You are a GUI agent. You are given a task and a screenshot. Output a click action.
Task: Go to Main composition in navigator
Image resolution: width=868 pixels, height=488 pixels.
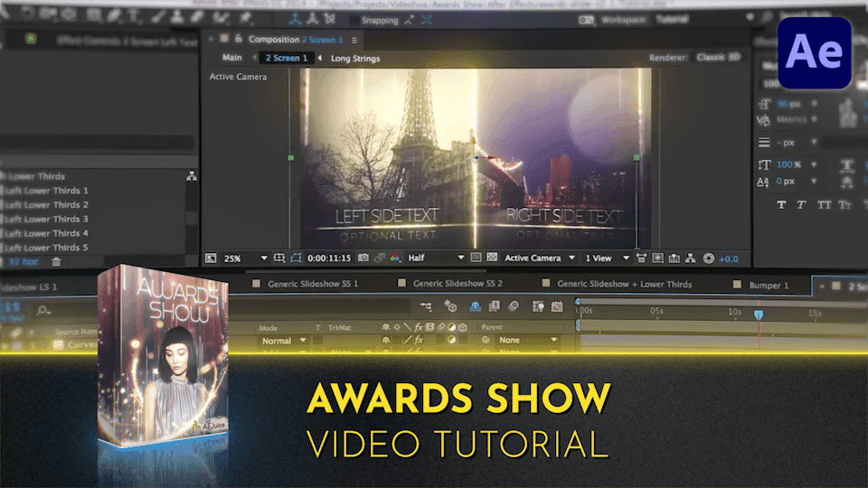232,58
